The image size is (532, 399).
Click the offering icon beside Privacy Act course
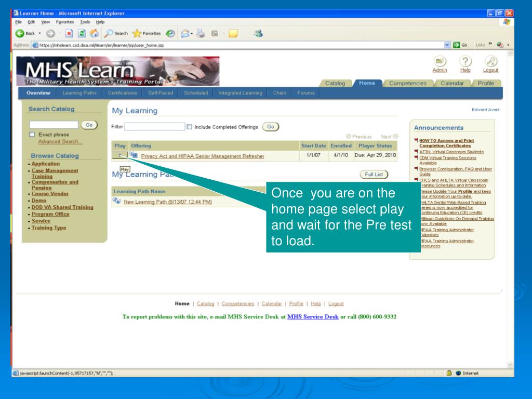tap(134, 155)
